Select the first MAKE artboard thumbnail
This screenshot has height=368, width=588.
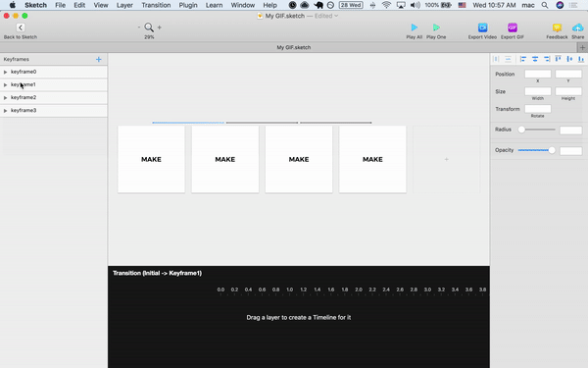point(151,159)
